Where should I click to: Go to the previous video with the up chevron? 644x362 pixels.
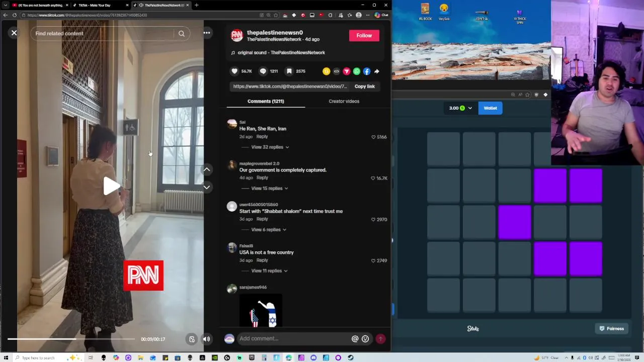pyautogui.click(x=207, y=169)
